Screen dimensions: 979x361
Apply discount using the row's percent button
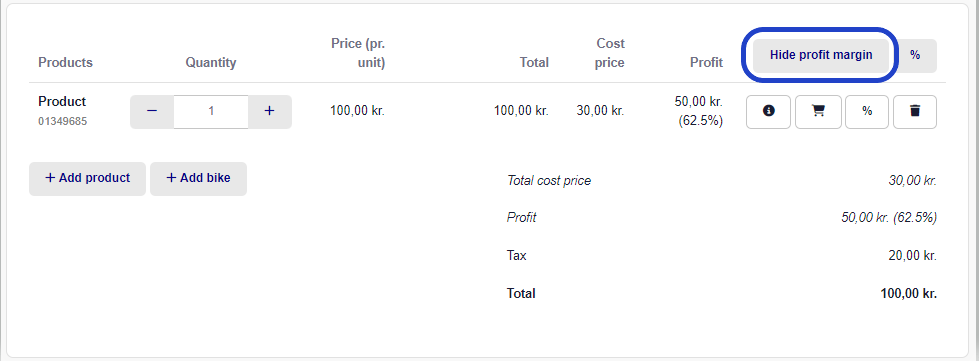coord(867,112)
